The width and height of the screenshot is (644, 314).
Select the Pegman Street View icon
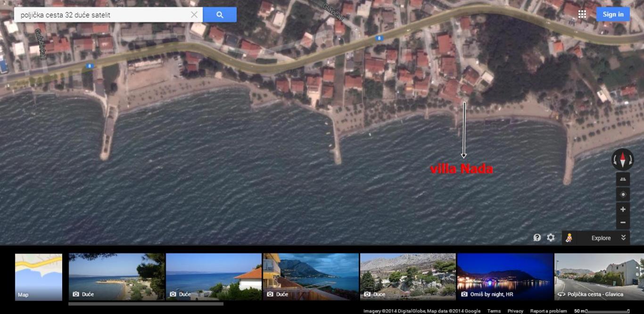point(569,238)
